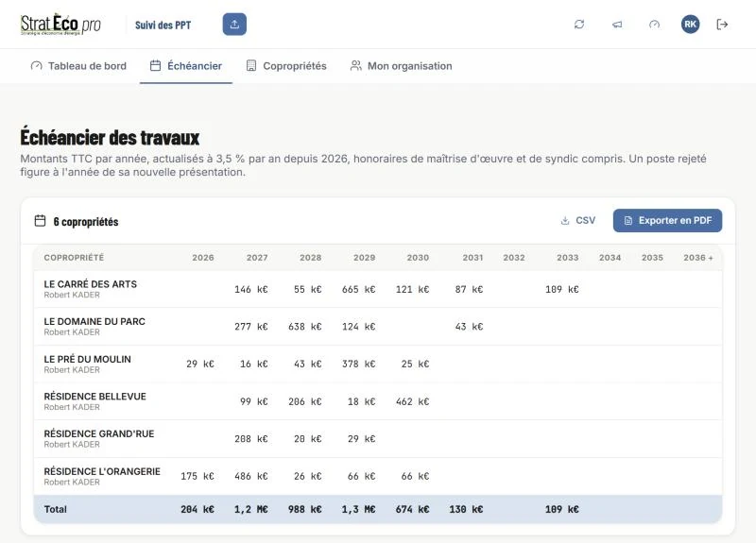Image resolution: width=756 pixels, height=543 pixels.
Task: Click 462 k€ in Résidence Bellevue row
Action: 412,401
